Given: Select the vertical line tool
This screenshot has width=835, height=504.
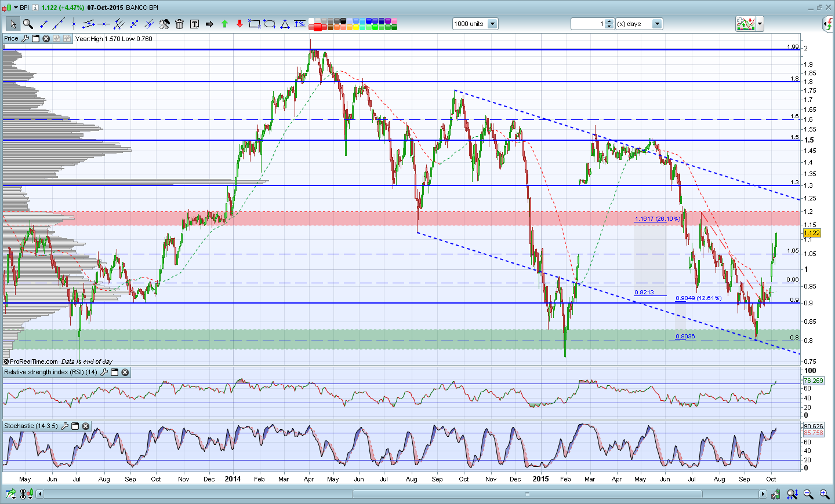Looking at the screenshot, I should pyautogui.click(x=74, y=24).
